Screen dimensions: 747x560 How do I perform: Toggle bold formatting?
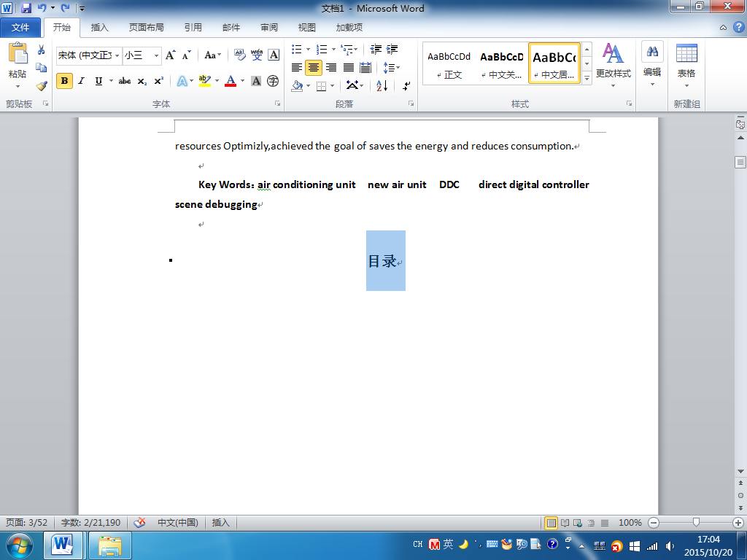point(64,81)
